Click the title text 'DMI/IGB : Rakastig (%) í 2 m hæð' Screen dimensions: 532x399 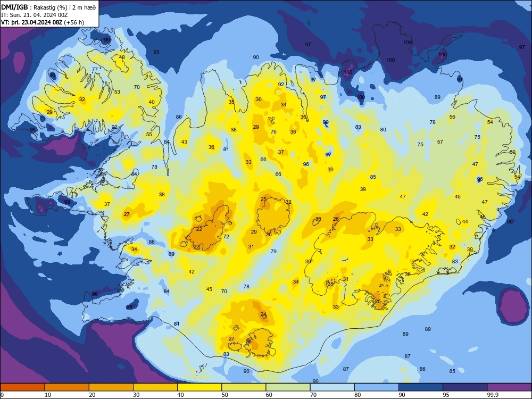[48, 7]
